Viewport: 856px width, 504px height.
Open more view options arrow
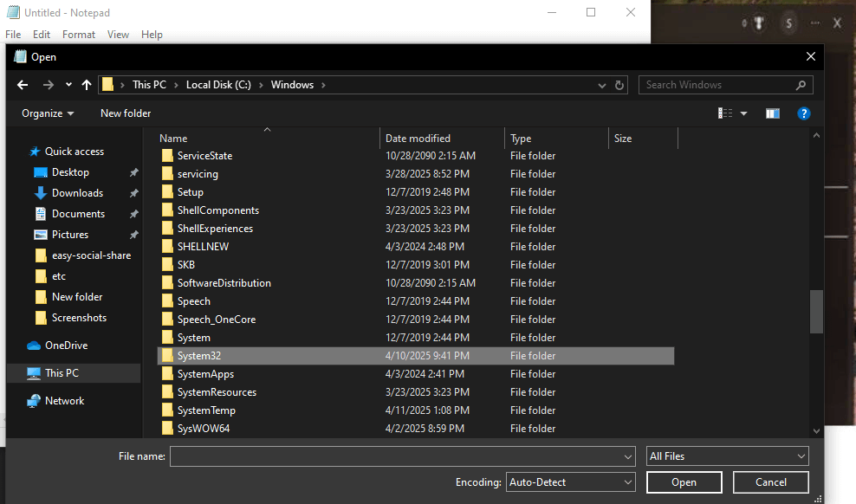pos(743,113)
